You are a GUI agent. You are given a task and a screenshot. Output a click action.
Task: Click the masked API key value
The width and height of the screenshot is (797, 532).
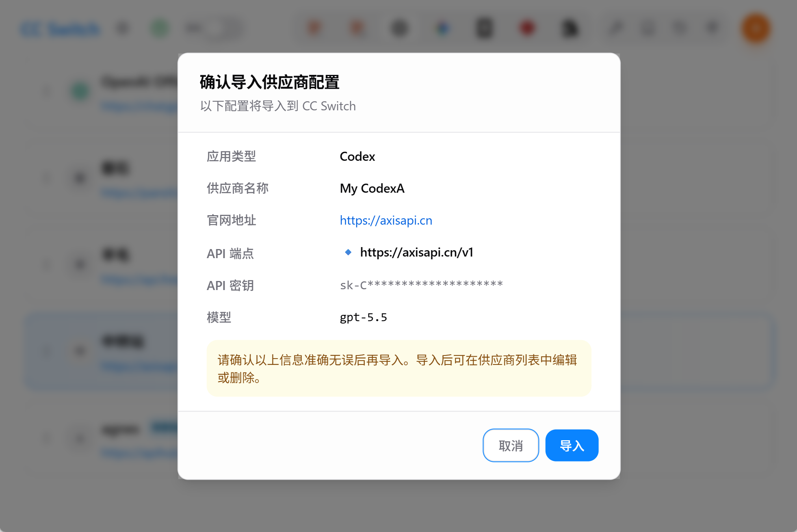(421, 285)
